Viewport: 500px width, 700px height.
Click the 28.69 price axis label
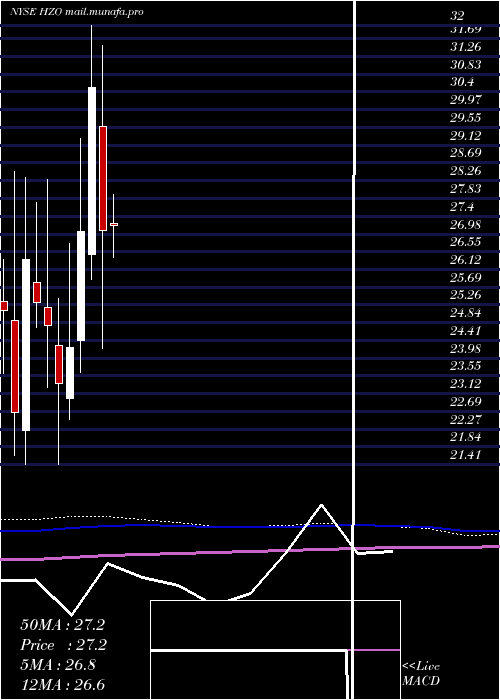(x=466, y=153)
